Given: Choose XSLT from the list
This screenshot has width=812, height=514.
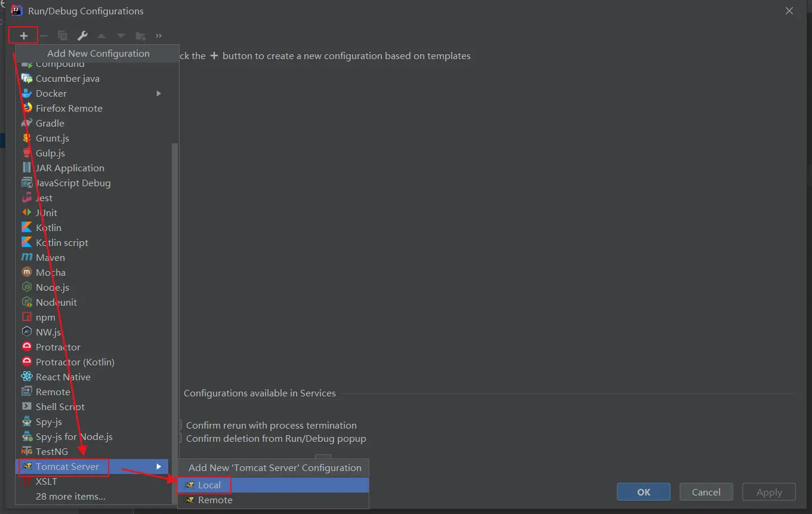Looking at the screenshot, I should (x=92, y=481).
